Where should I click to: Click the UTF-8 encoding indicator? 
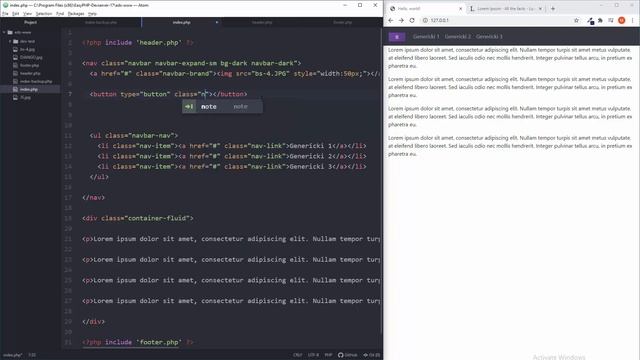pyautogui.click(x=313, y=355)
